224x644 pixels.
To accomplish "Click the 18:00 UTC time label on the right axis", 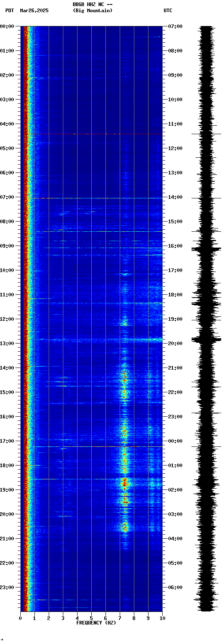I will [x=175, y=295].
